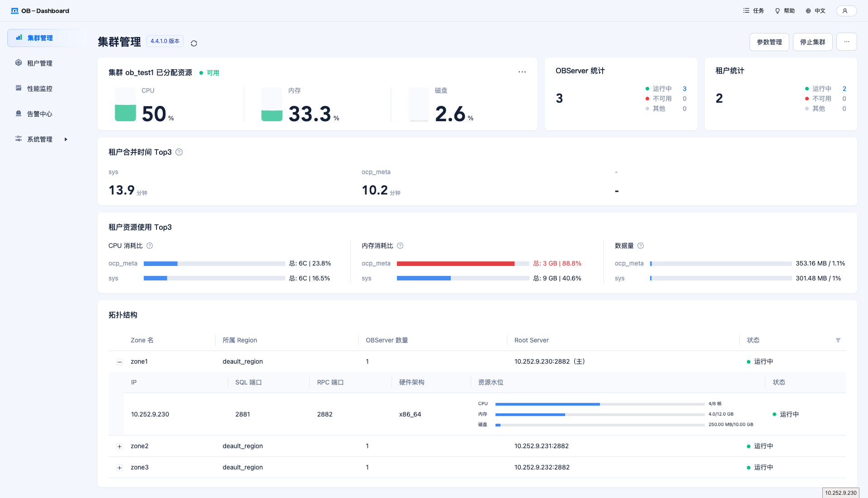Go to 性能监控 in the sidebar
The width and height of the screenshot is (868, 498).
(40, 89)
